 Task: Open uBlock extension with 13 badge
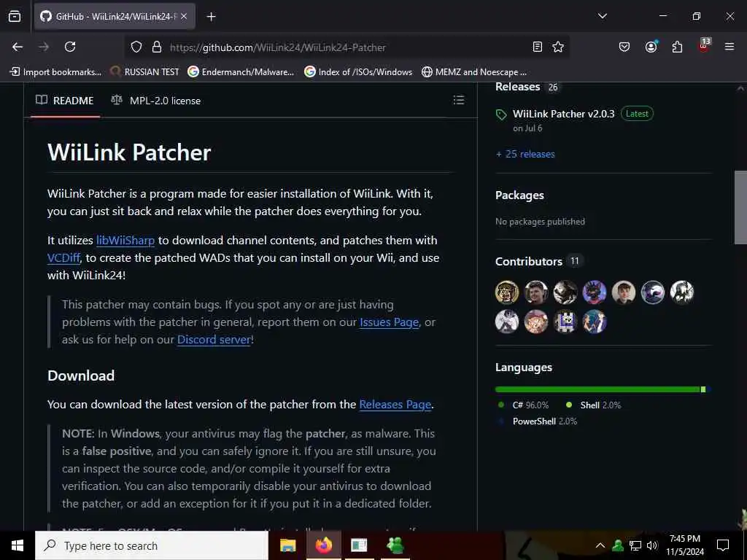click(x=704, y=46)
